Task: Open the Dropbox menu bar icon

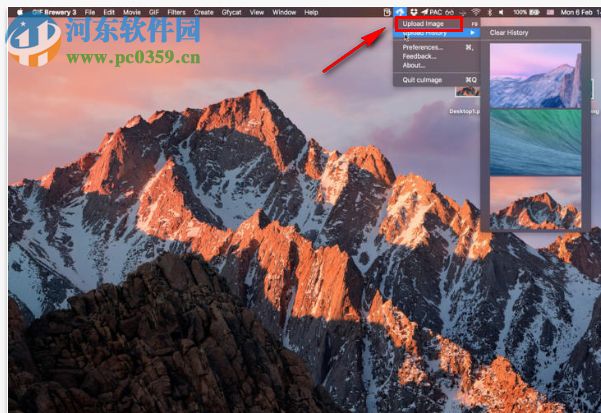Action: pyautogui.click(x=414, y=12)
